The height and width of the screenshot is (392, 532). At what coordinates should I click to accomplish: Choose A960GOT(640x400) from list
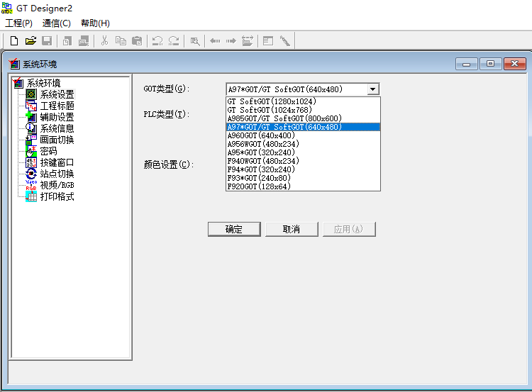[303, 135]
